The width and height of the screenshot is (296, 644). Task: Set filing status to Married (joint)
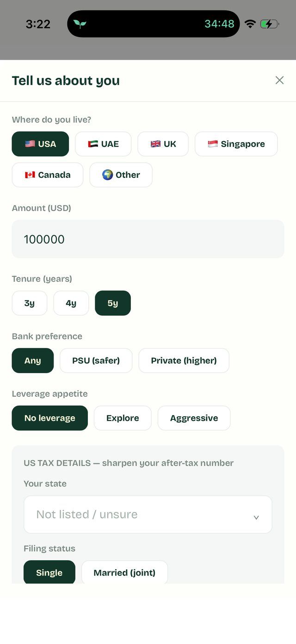tap(124, 573)
